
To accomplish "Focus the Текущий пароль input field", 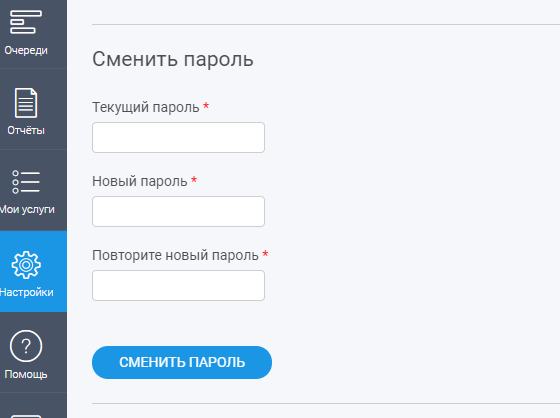I will click(x=178, y=138).
